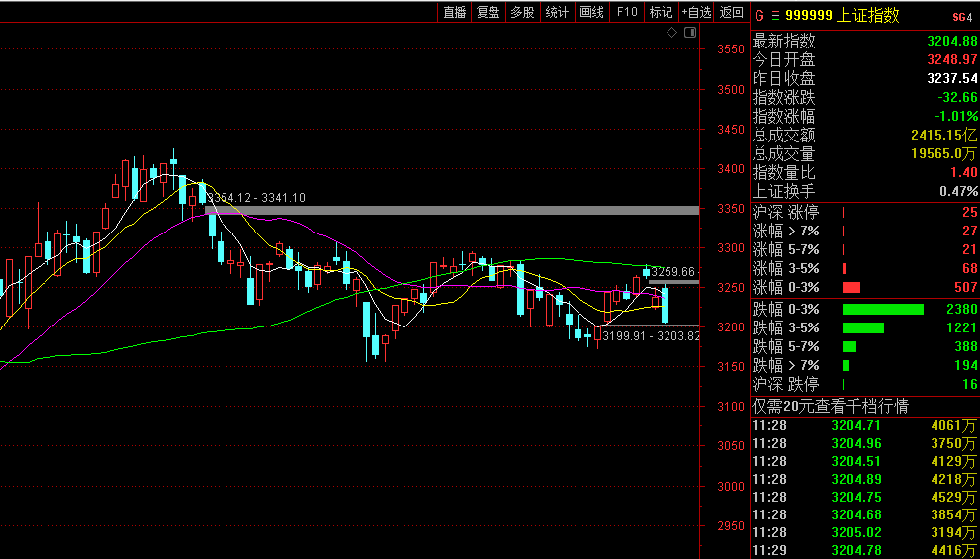Click the red 涨幅 0-3% distribution bar
980x559 pixels.
tap(850, 287)
